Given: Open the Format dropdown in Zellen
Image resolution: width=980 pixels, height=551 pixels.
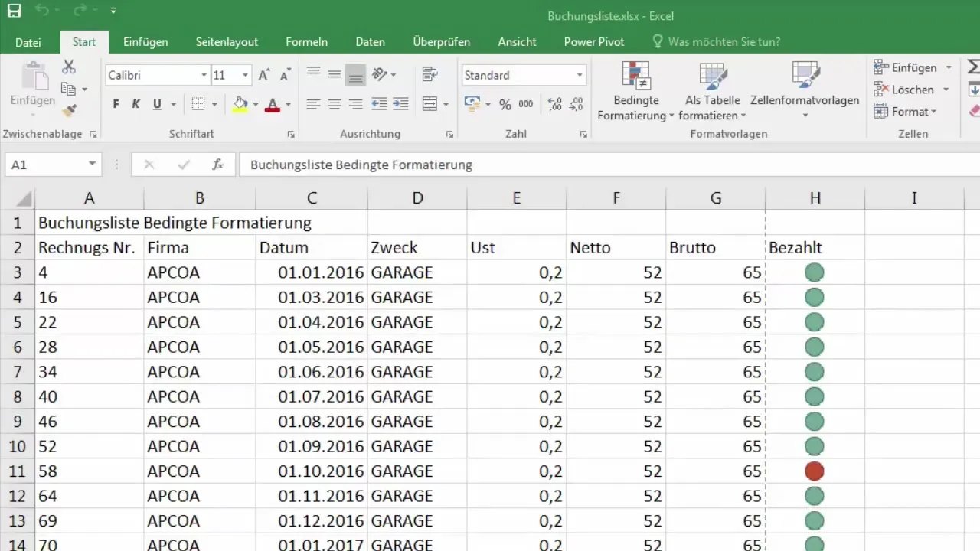Looking at the screenshot, I should (905, 112).
